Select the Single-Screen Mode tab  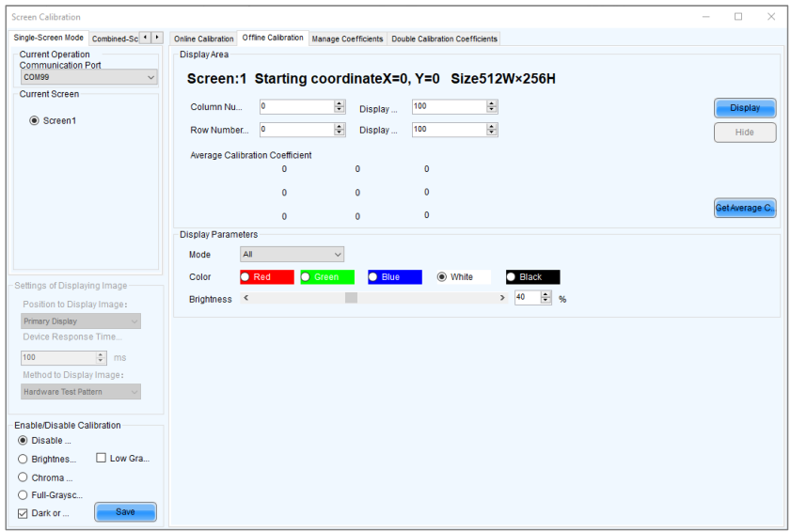[x=48, y=38]
